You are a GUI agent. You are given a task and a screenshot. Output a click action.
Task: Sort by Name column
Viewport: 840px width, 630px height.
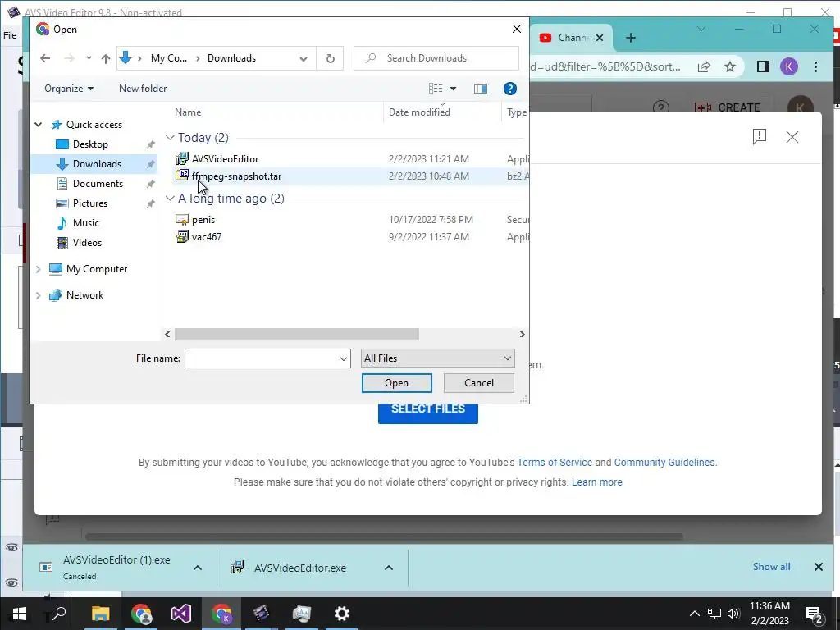tap(188, 112)
